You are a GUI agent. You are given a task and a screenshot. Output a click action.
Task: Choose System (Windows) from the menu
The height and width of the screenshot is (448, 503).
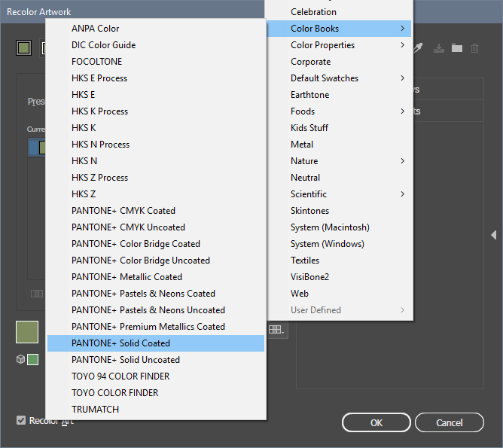coord(340,244)
